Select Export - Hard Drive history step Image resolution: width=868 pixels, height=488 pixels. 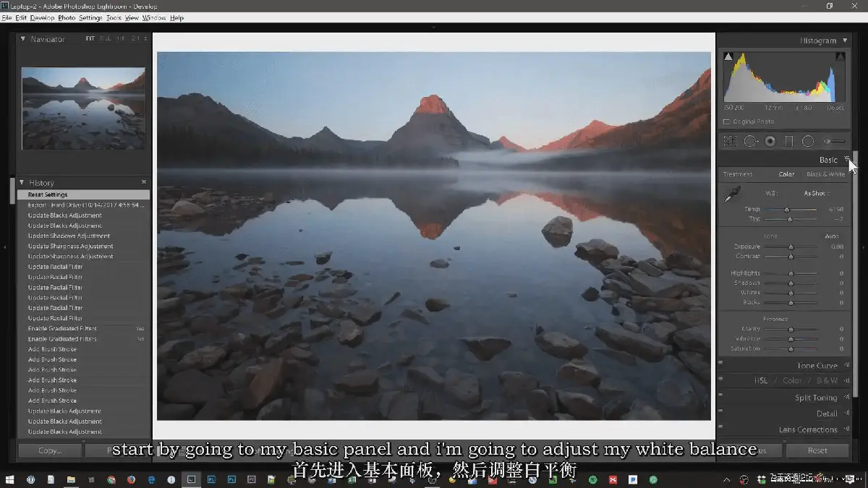tap(83, 205)
